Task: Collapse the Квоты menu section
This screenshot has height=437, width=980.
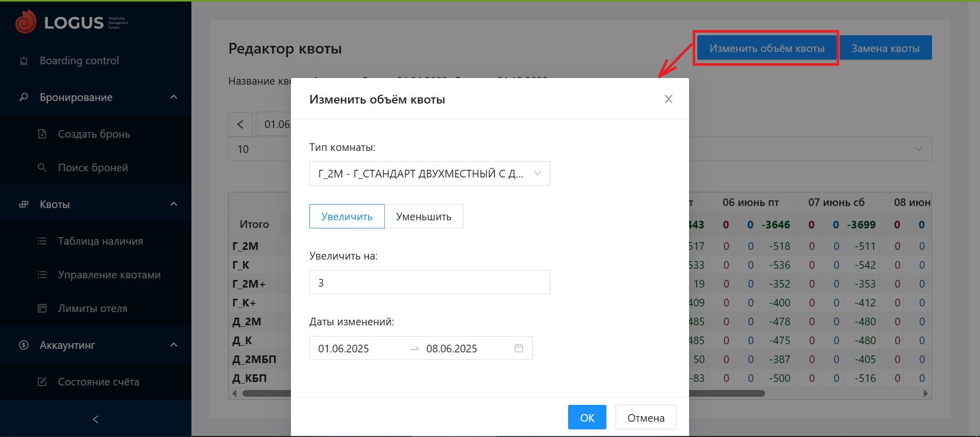Action: tap(174, 204)
